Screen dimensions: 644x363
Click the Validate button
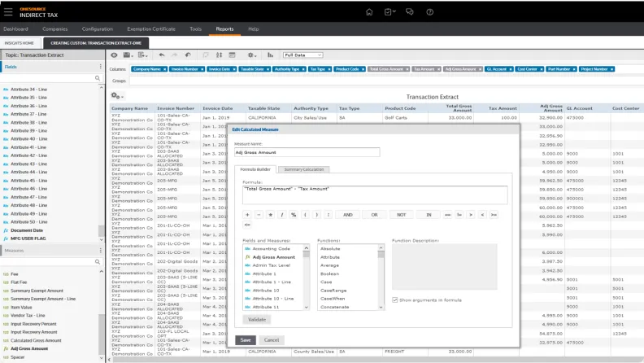256,319
